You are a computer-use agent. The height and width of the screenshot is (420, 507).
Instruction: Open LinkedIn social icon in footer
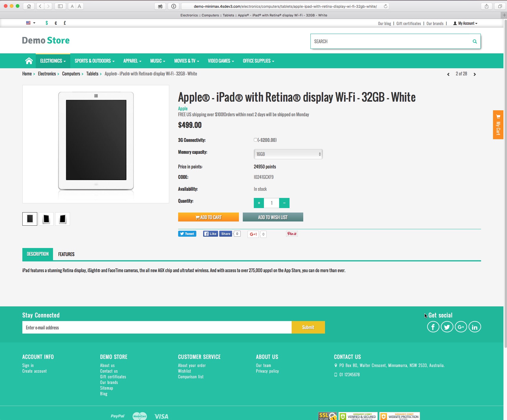[x=475, y=327]
